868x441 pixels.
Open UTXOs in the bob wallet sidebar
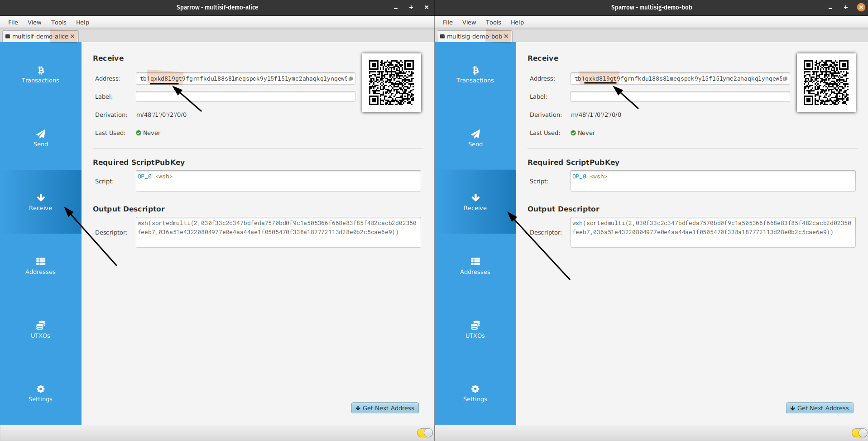tap(475, 330)
